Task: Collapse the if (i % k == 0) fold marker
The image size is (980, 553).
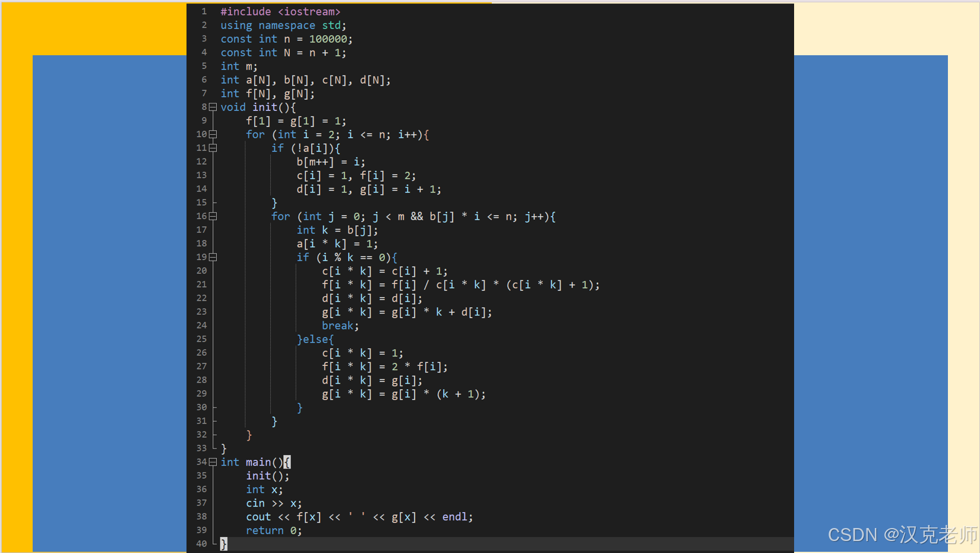Action: [213, 257]
